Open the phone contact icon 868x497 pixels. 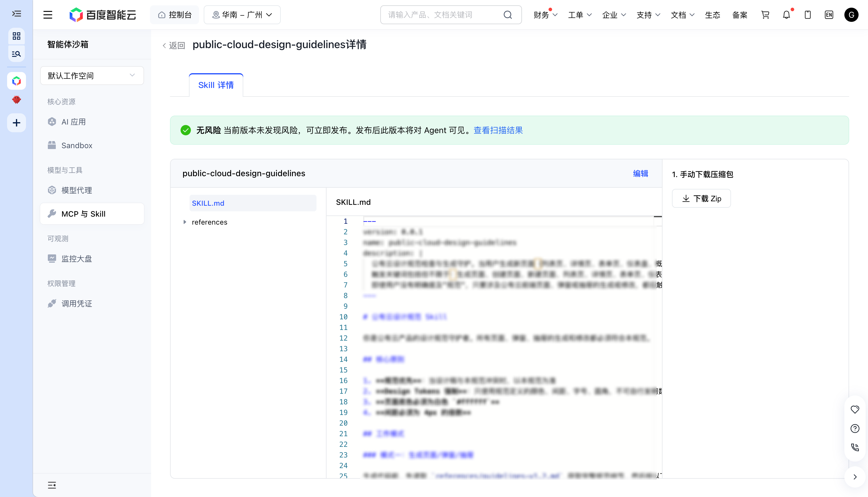pyautogui.click(x=855, y=447)
